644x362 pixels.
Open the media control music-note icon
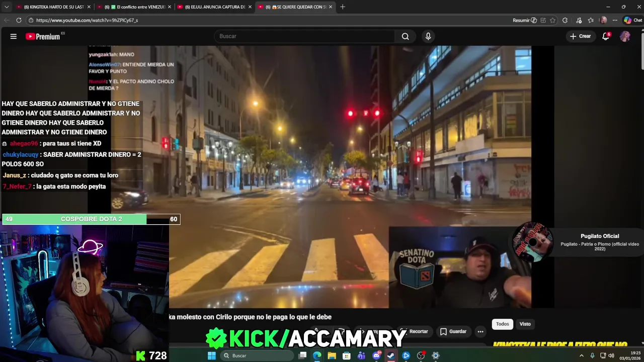pyautogui.click(x=579, y=20)
